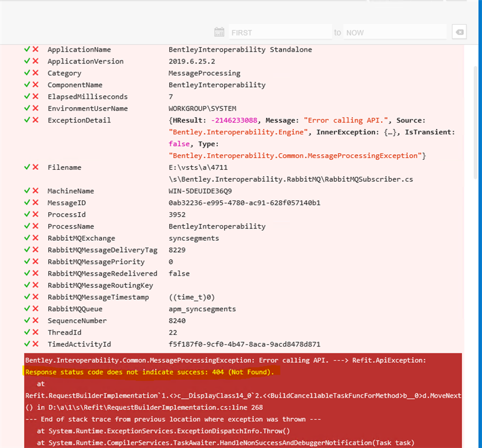Exclude filter X for ApplicationVersion
The width and height of the screenshot is (482, 448).
[x=35, y=61]
